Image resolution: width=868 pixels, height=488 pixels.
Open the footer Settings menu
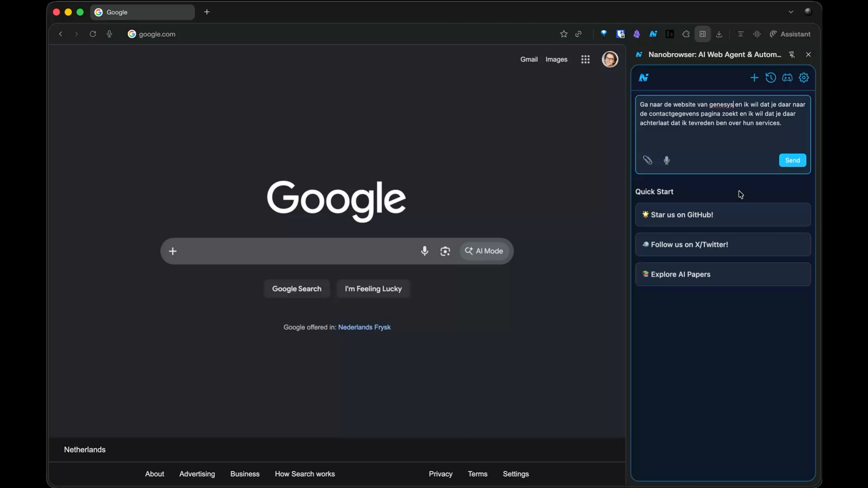pyautogui.click(x=516, y=474)
